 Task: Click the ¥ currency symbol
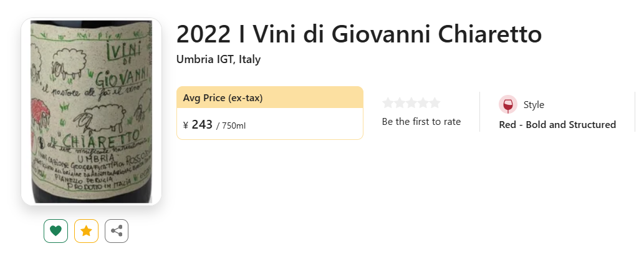pyautogui.click(x=186, y=125)
